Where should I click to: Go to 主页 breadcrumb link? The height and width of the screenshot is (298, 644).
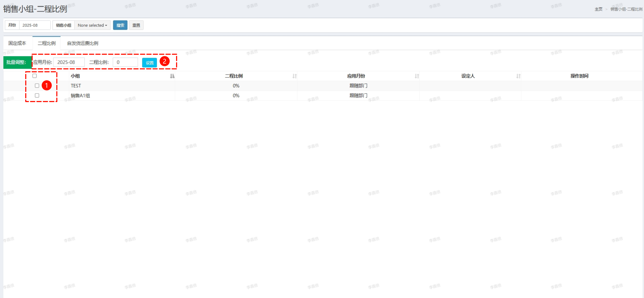[x=599, y=9]
